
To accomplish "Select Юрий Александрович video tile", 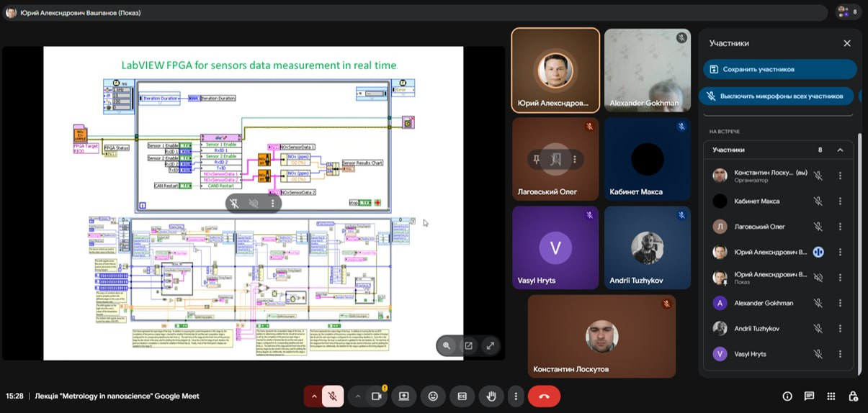I will coord(555,71).
